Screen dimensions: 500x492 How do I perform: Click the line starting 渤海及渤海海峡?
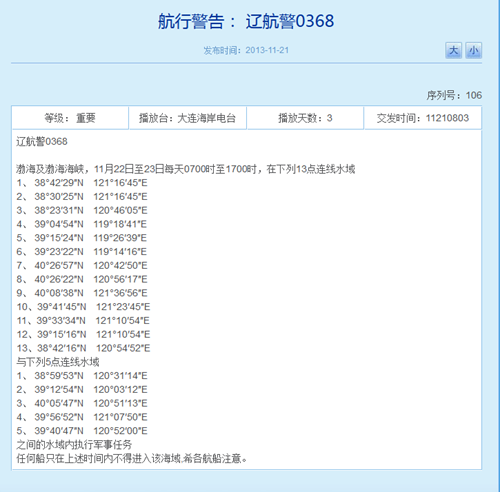click(186, 169)
